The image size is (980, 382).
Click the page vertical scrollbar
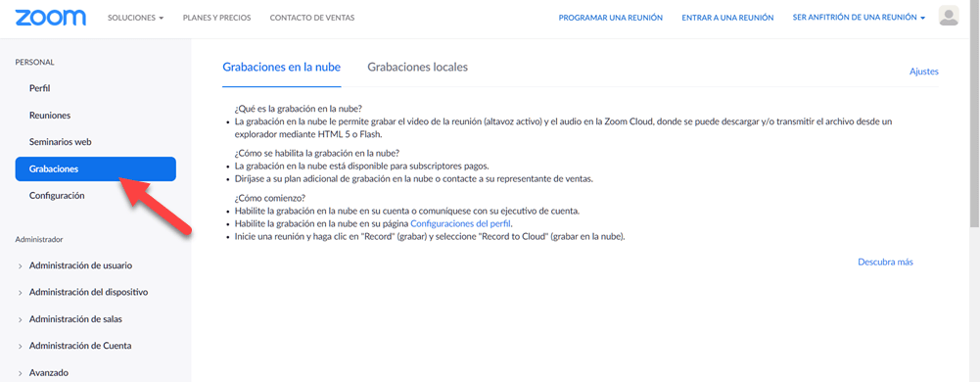click(x=975, y=113)
